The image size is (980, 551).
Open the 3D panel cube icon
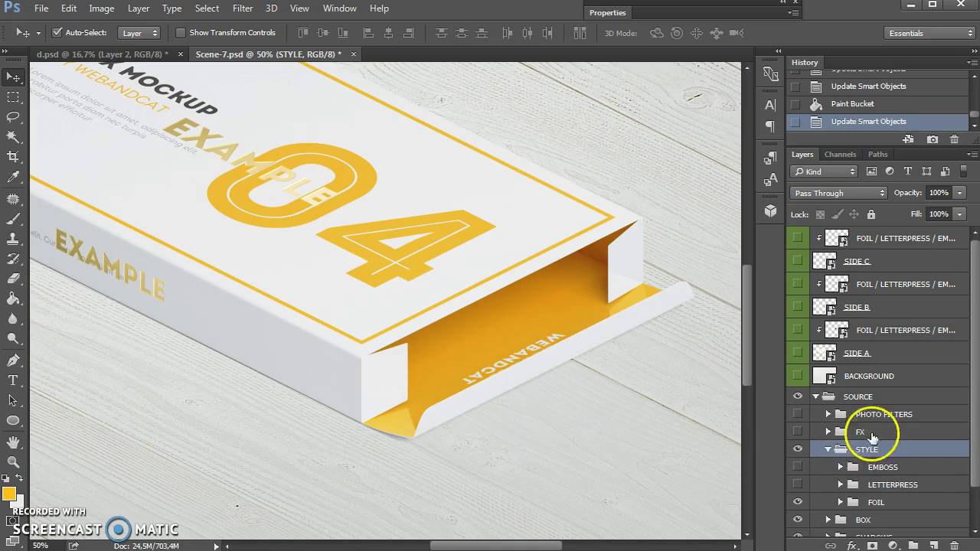(770, 211)
